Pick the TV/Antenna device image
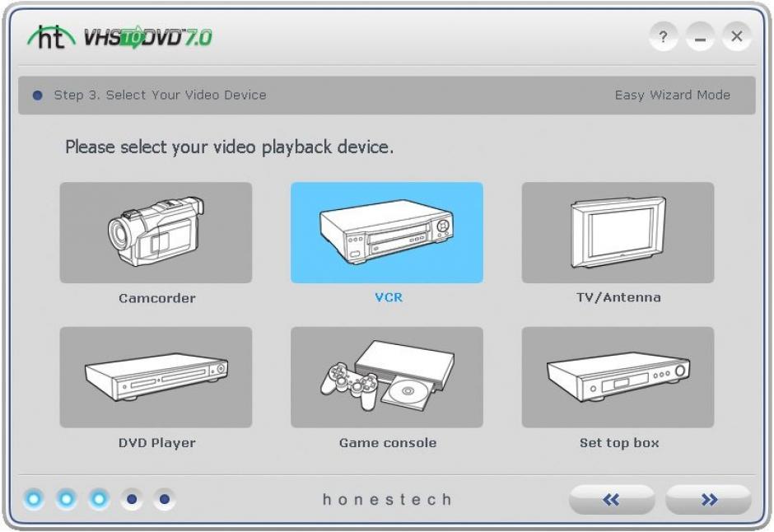The width and height of the screenshot is (774, 532). (618, 232)
